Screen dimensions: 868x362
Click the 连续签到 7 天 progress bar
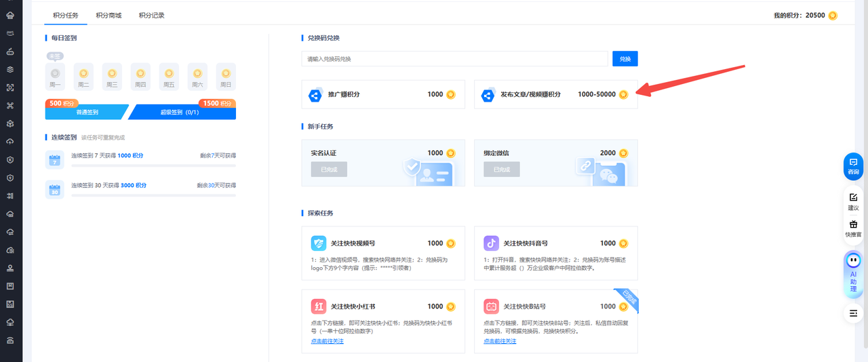tap(153, 165)
